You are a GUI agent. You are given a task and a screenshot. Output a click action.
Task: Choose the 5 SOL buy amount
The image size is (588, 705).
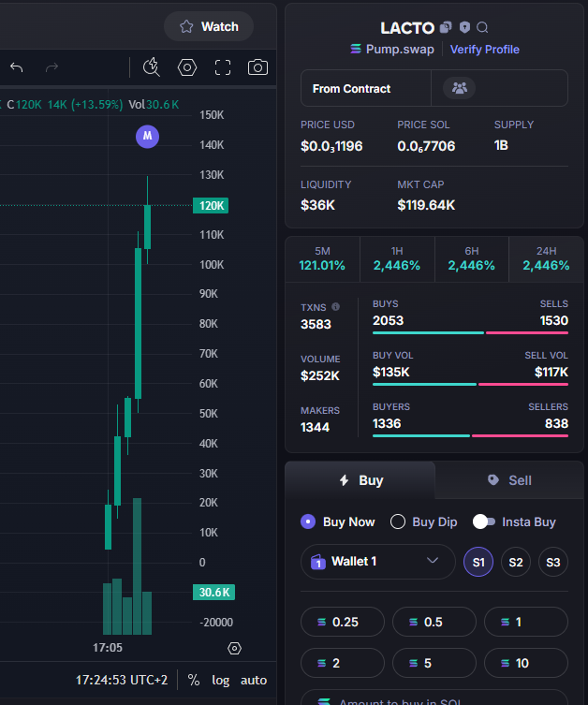click(434, 663)
